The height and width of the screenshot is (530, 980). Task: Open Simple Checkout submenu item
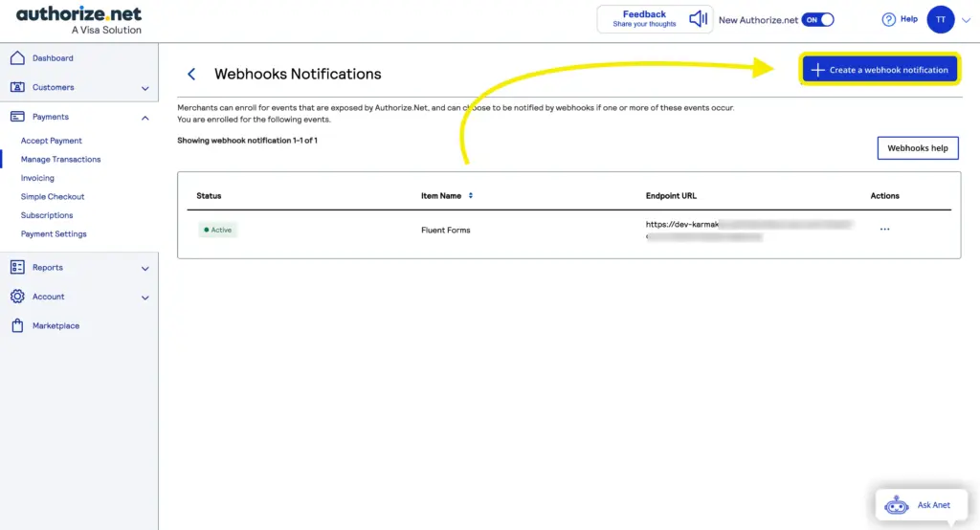[x=53, y=196]
